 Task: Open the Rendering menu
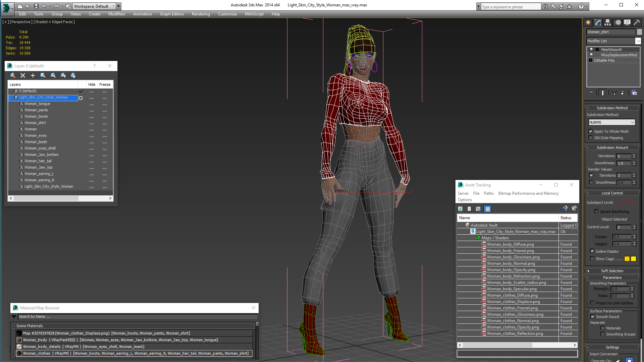(201, 14)
